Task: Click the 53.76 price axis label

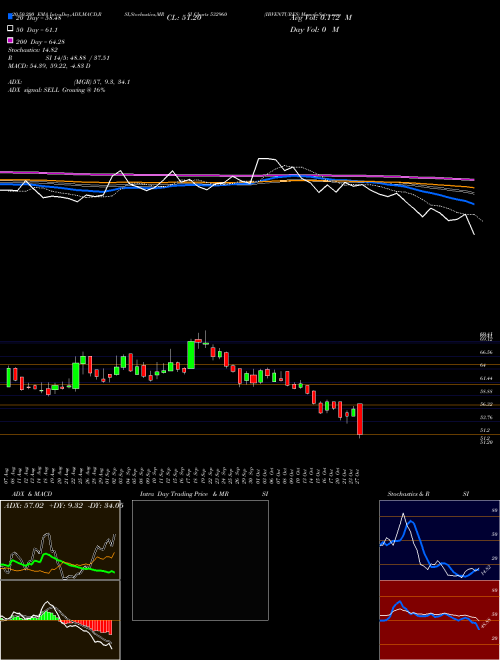Action: click(486, 418)
